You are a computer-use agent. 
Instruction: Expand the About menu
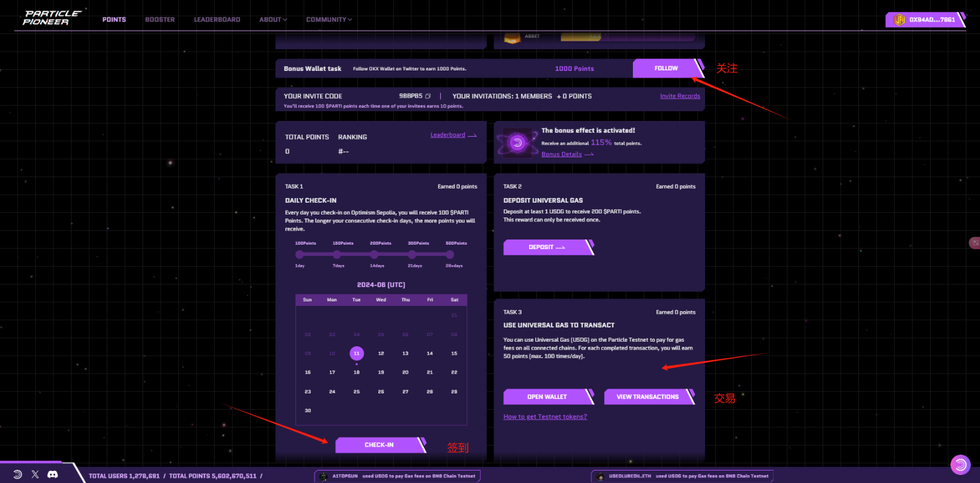point(273,20)
